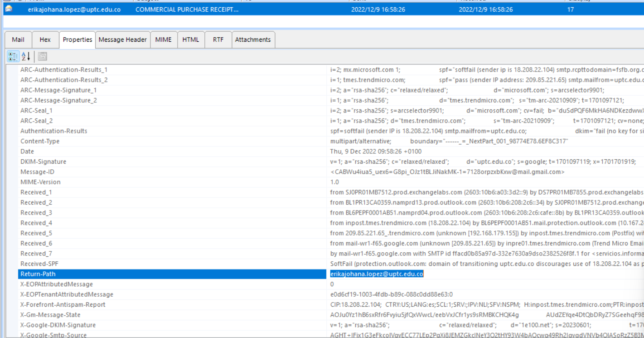Click the tenant ID value e0d6cf19-1003-4fdb-b89c-088c0dd88e63:0
Screen dimensions: 644x338
(392, 294)
